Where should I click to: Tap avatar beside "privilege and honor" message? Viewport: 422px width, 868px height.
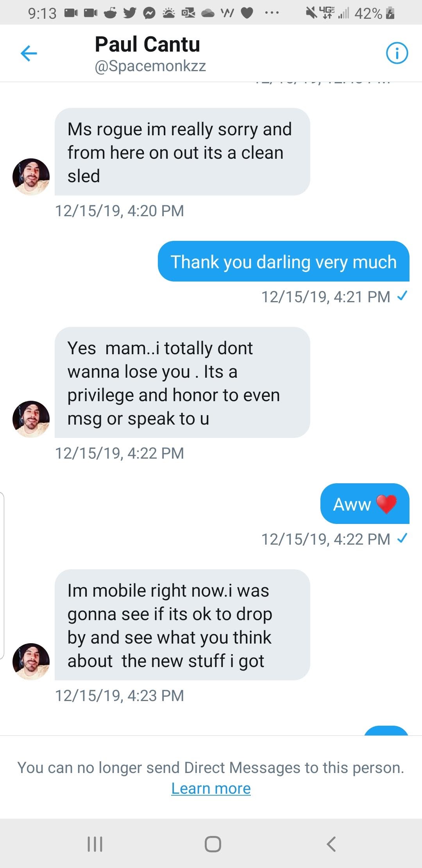(31, 419)
